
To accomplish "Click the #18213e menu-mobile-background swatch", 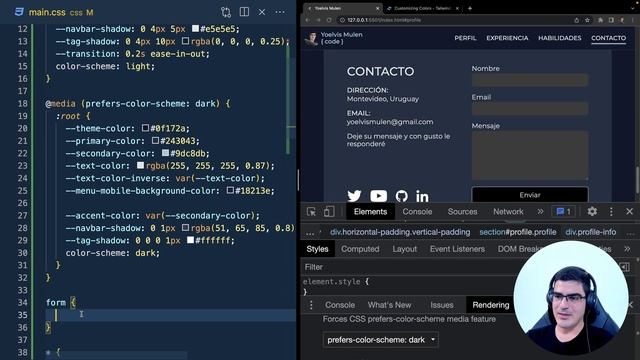I will click(x=230, y=190).
